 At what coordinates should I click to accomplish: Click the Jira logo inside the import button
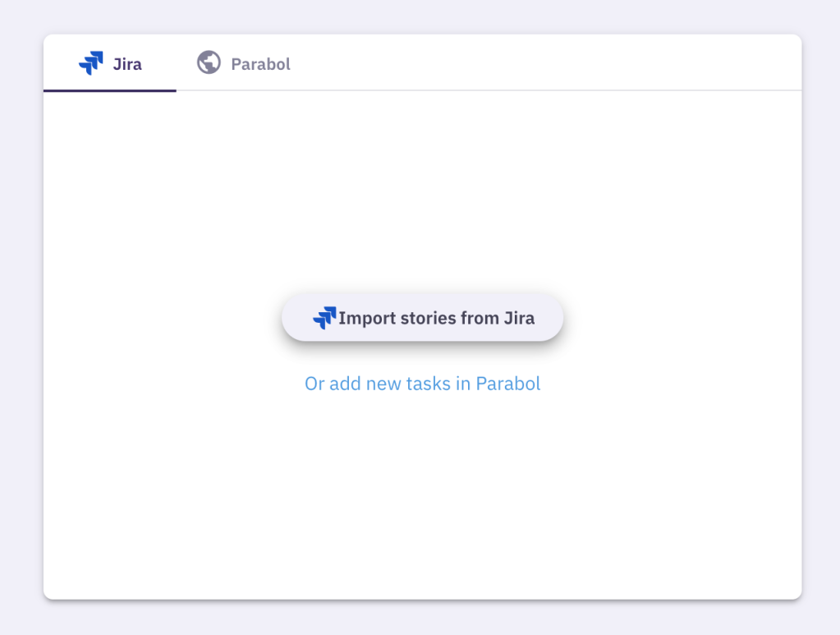pyautogui.click(x=324, y=318)
